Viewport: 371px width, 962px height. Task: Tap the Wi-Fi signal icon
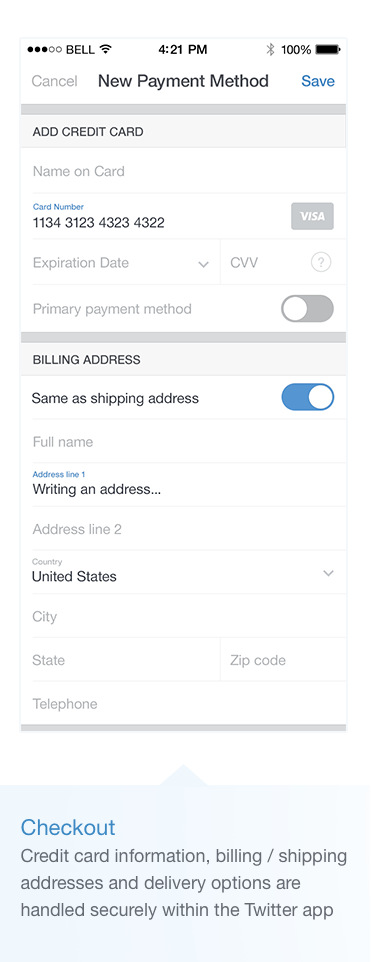pyautogui.click(x=106, y=49)
